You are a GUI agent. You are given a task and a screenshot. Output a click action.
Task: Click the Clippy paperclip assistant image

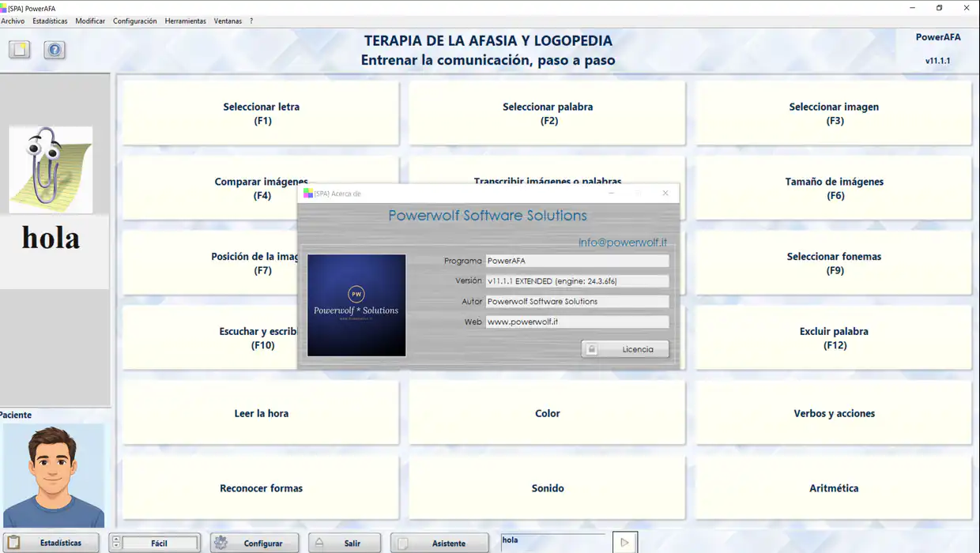tap(51, 170)
